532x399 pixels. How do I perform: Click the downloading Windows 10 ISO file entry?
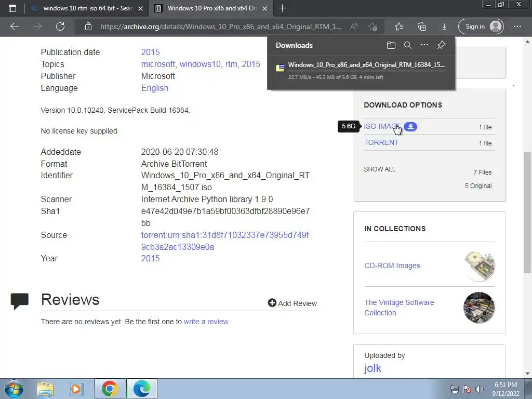[361, 71]
